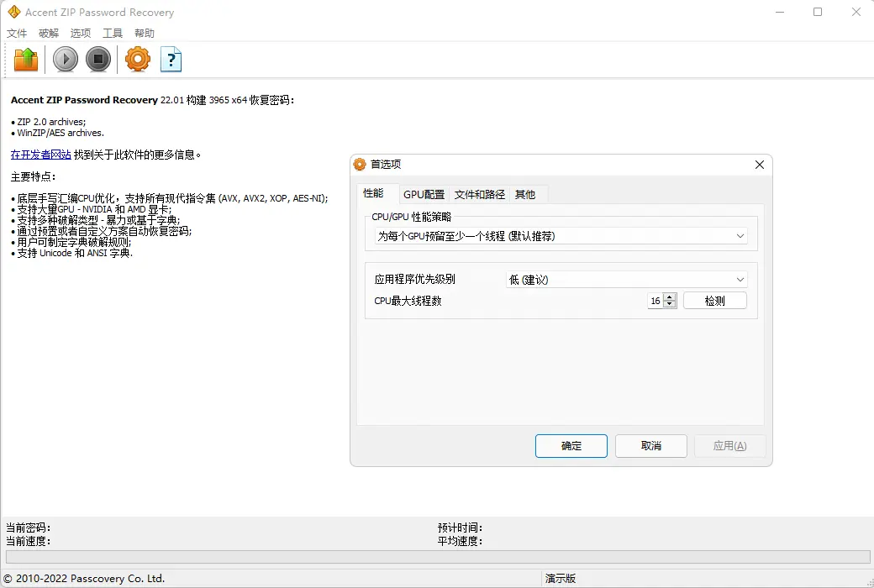
Task: Close the 首选项 dialog with X
Action: [760, 165]
